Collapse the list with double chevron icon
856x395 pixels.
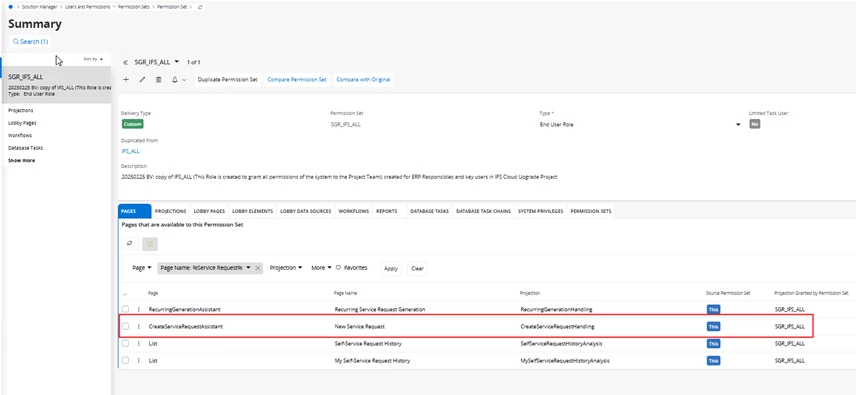point(126,62)
